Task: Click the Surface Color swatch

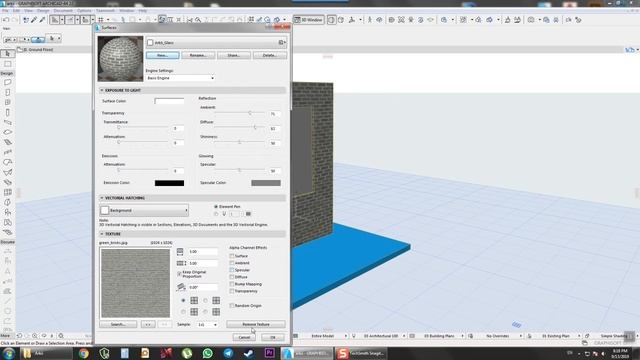Action: pyautogui.click(x=169, y=101)
